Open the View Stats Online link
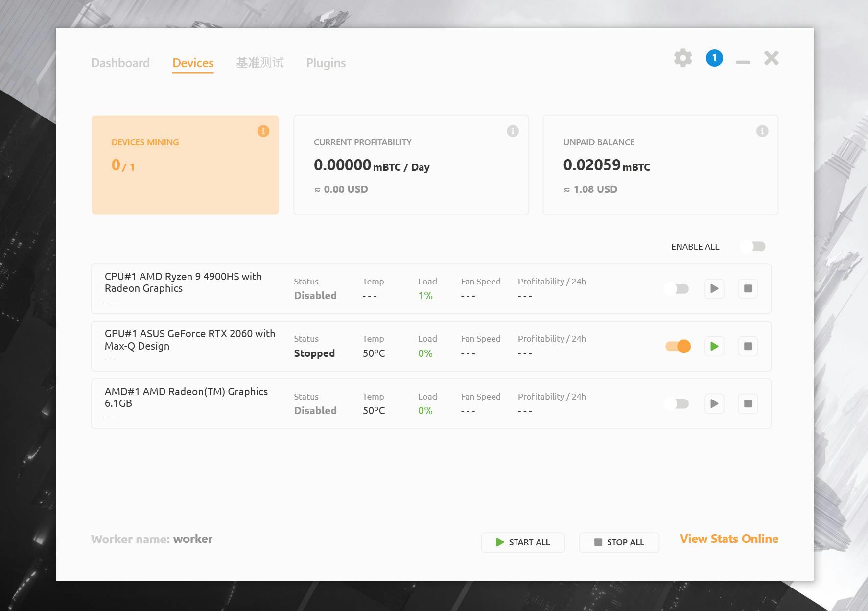The width and height of the screenshot is (868, 611). coord(728,539)
